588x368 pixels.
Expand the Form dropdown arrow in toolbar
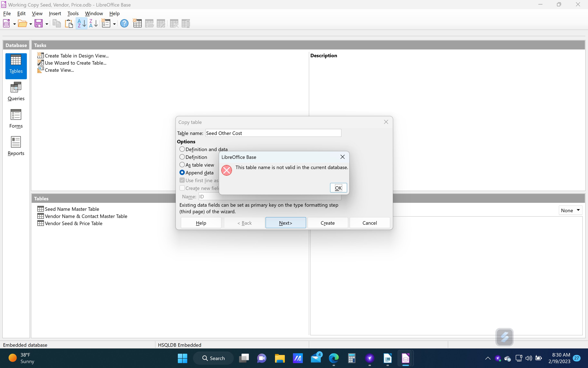click(114, 24)
